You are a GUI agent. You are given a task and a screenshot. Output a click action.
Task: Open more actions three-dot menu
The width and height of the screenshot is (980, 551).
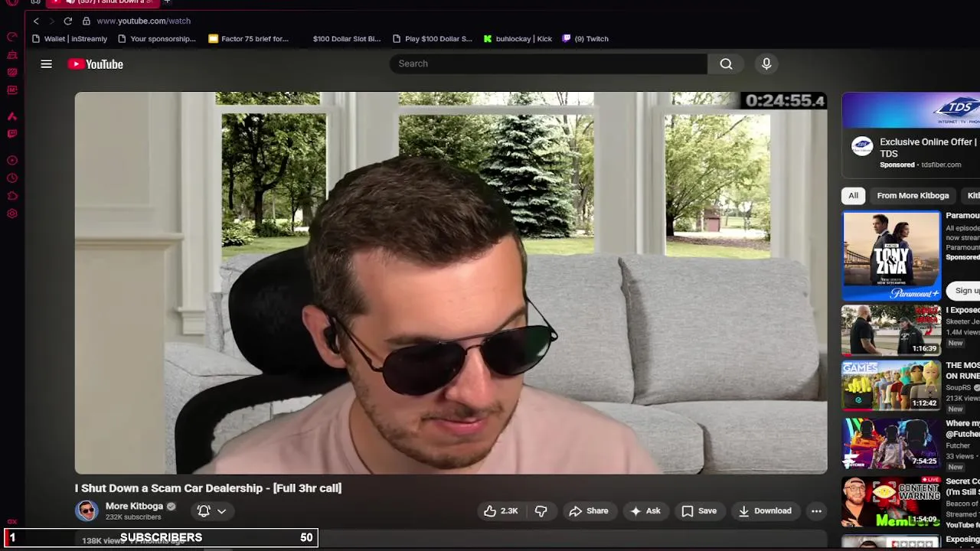pos(816,511)
